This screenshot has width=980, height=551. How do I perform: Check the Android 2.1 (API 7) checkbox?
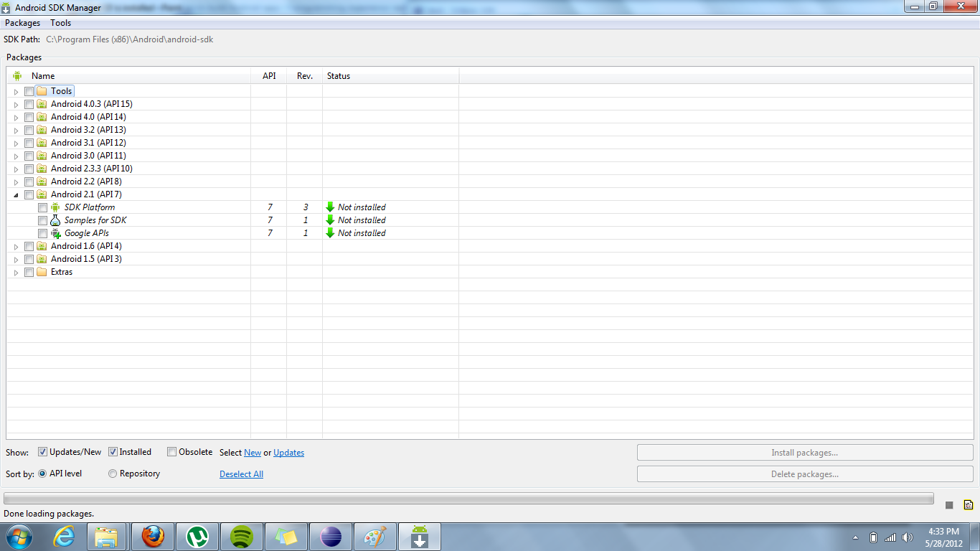coord(29,194)
